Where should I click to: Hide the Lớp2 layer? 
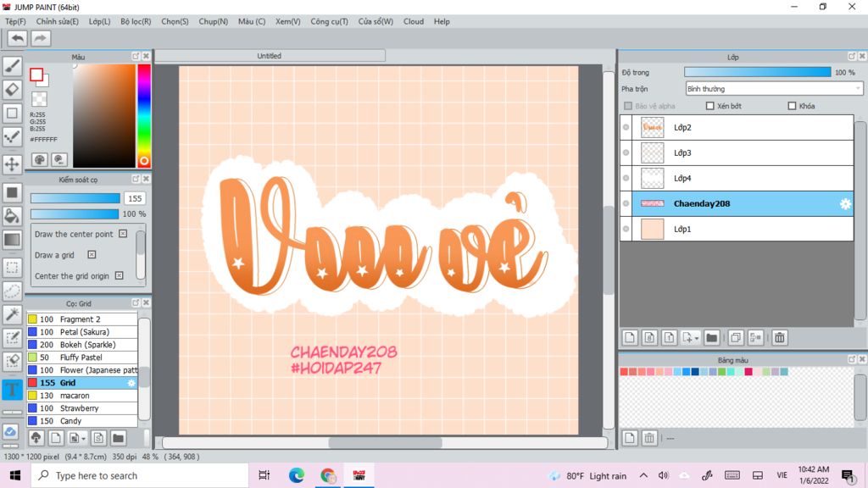click(626, 127)
